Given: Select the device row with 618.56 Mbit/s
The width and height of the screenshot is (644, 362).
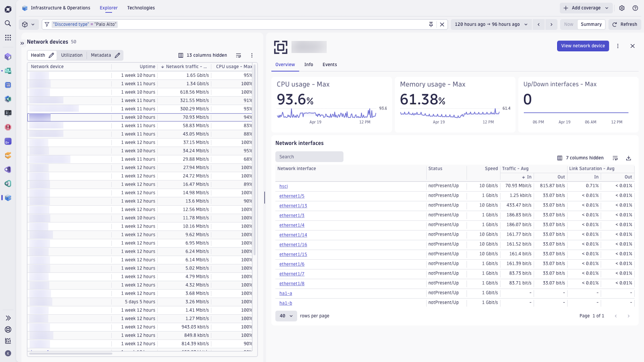Looking at the screenshot, I should click(140, 92).
